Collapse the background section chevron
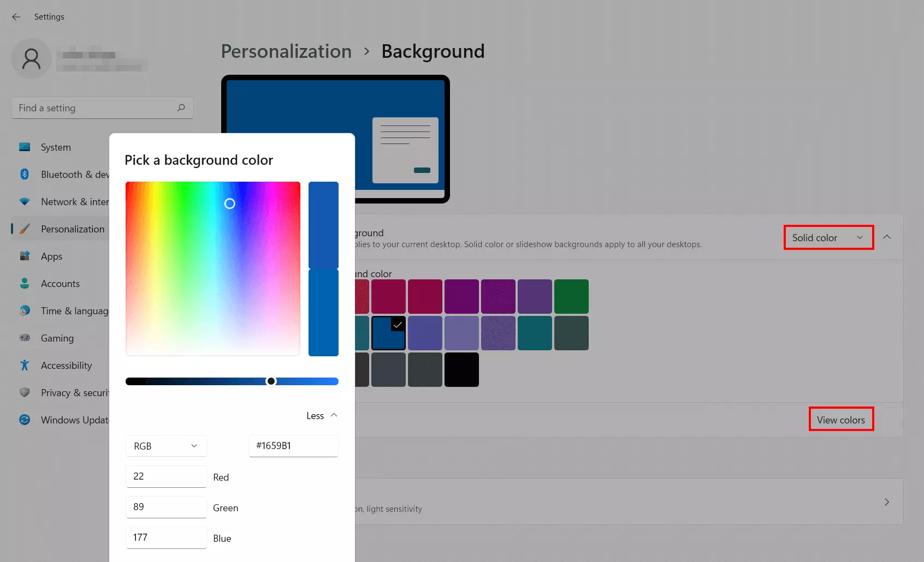The image size is (924, 562). pos(887,237)
